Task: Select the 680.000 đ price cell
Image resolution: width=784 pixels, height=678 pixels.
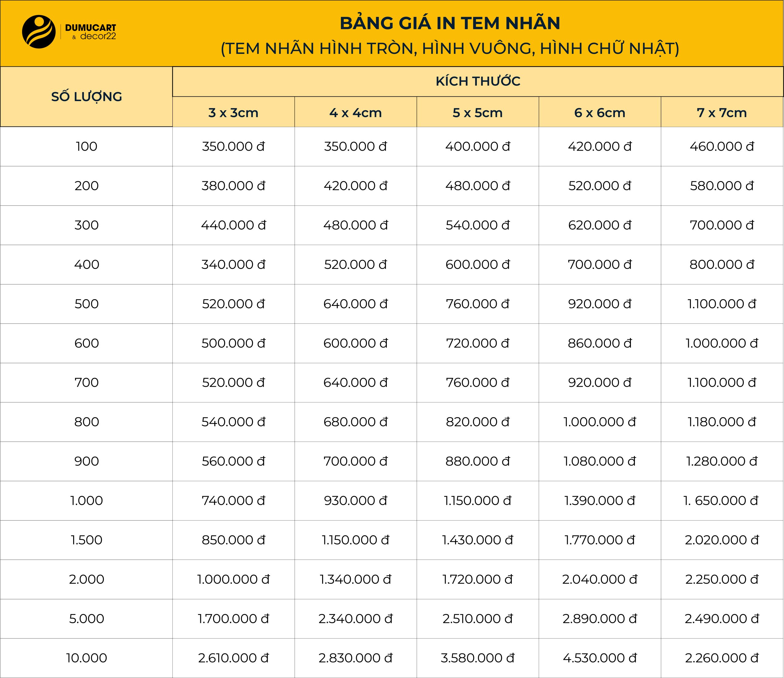Action: tap(356, 422)
